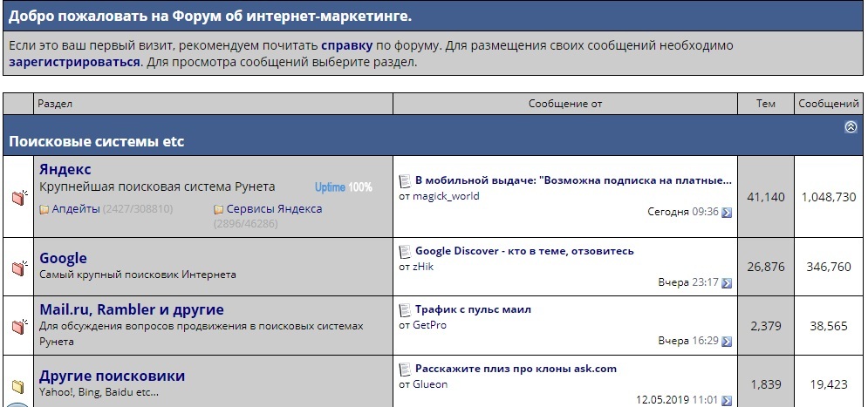868x407 pixels.
Task: Click description Самый крупный поисковик Интернета
Action: pyautogui.click(x=138, y=275)
